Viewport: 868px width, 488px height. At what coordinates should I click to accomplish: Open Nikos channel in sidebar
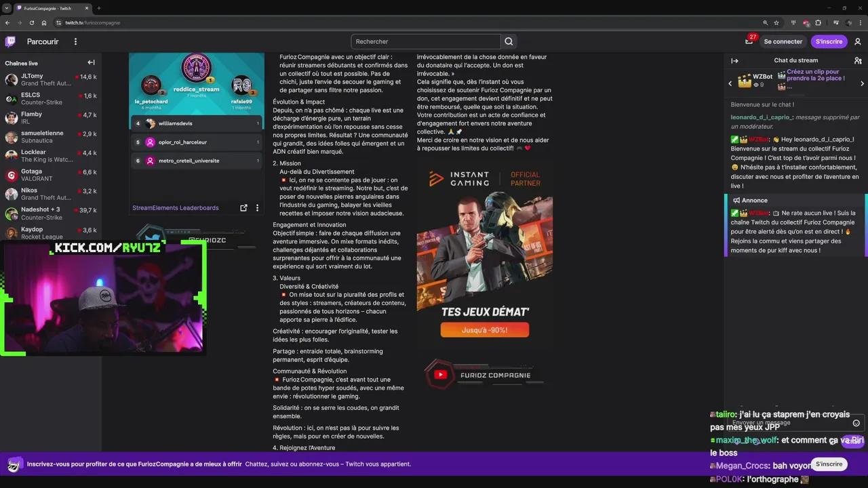tap(51, 194)
